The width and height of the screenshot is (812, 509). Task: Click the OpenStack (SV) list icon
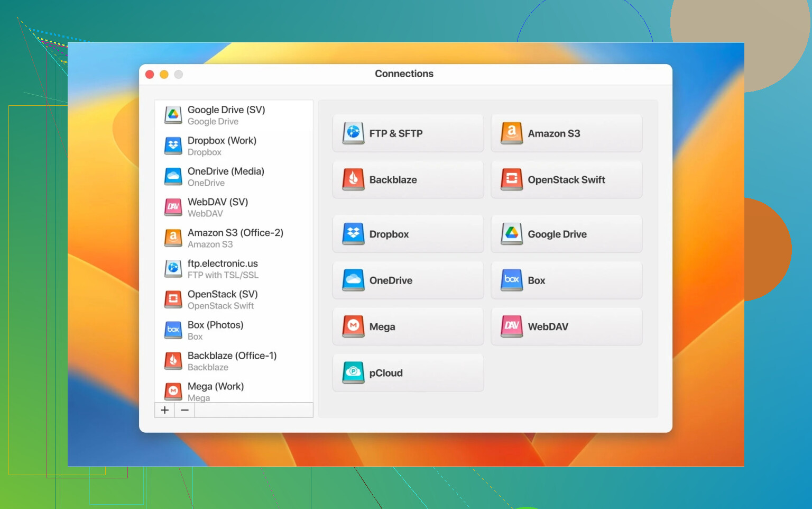tap(173, 299)
